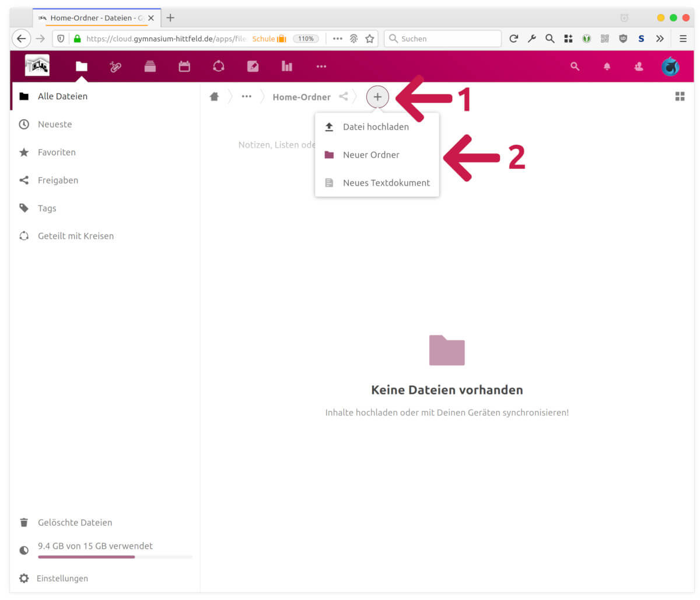The width and height of the screenshot is (700, 600).
Task: Show Gelöschte Dateien in sidebar
Action: click(x=75, y=522)
